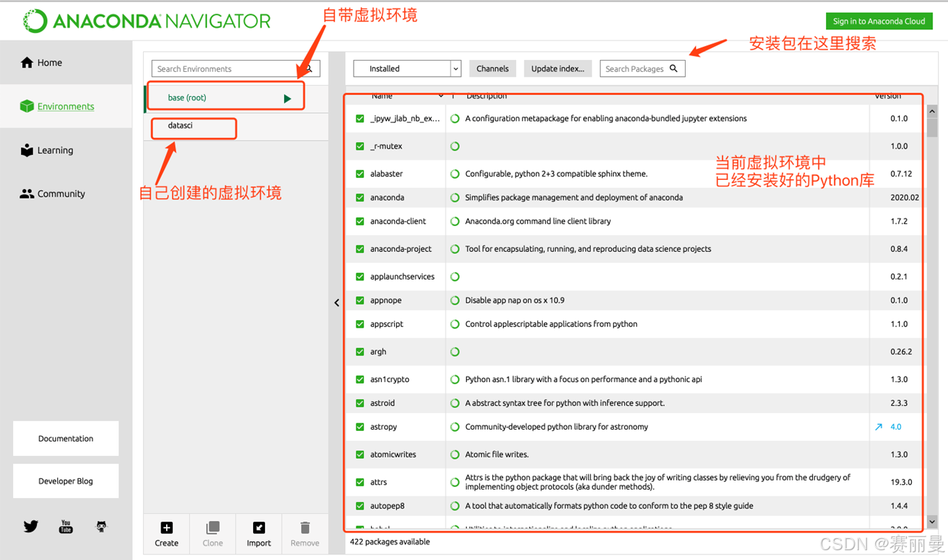Viewport: 948px width, 560px height.
Task: Toggle the _ipyw_jlab_nb_ex package checkbox
Action: click(360, 119)
